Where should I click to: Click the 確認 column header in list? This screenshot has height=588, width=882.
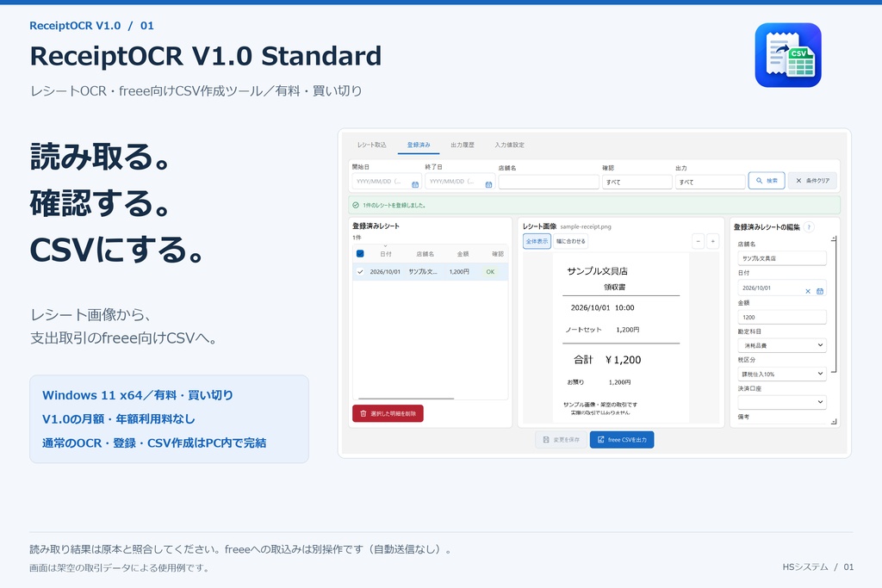coord(498,254)
